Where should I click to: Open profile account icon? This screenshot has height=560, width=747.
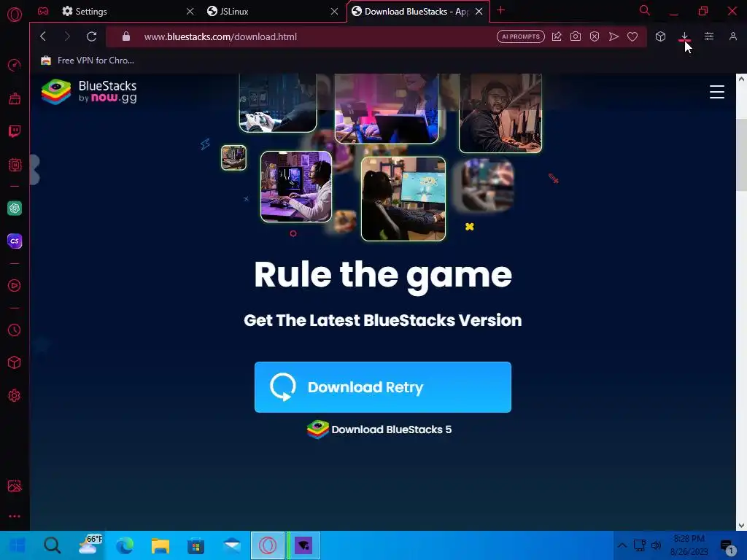(x=733, y=36)
